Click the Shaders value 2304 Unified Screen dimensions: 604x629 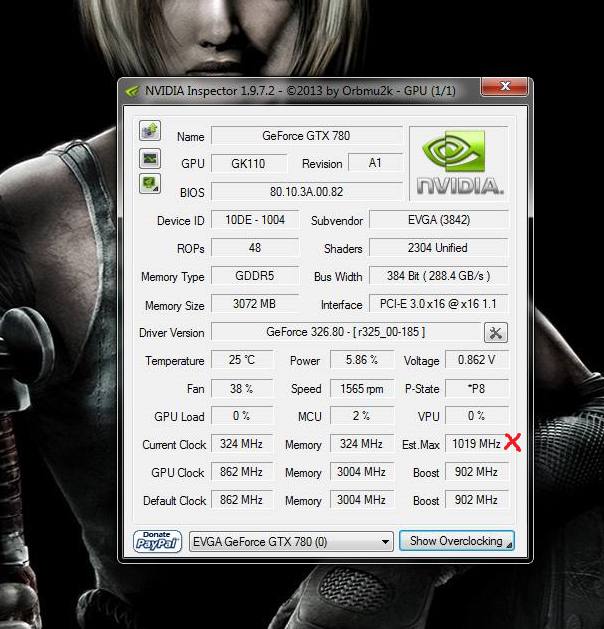tap(439, 248)
